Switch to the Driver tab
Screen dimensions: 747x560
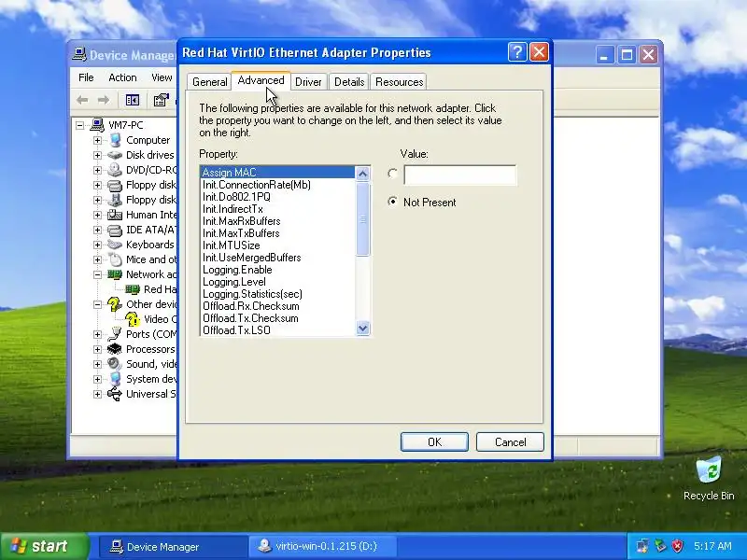[308, 82]
